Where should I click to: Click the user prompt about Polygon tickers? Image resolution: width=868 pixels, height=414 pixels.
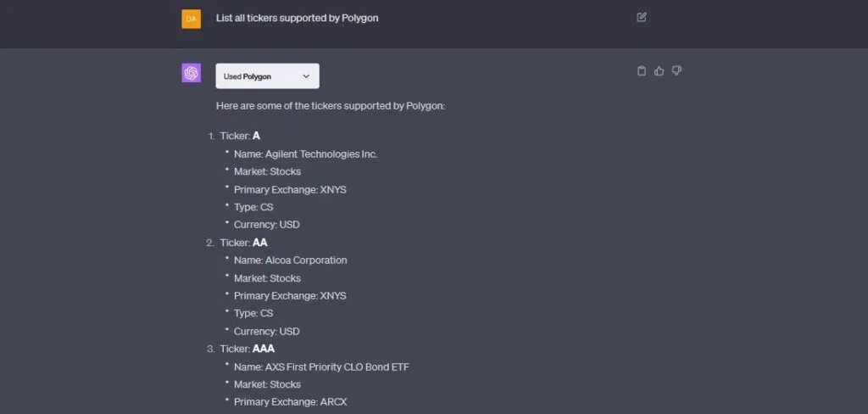coord(297,18)
